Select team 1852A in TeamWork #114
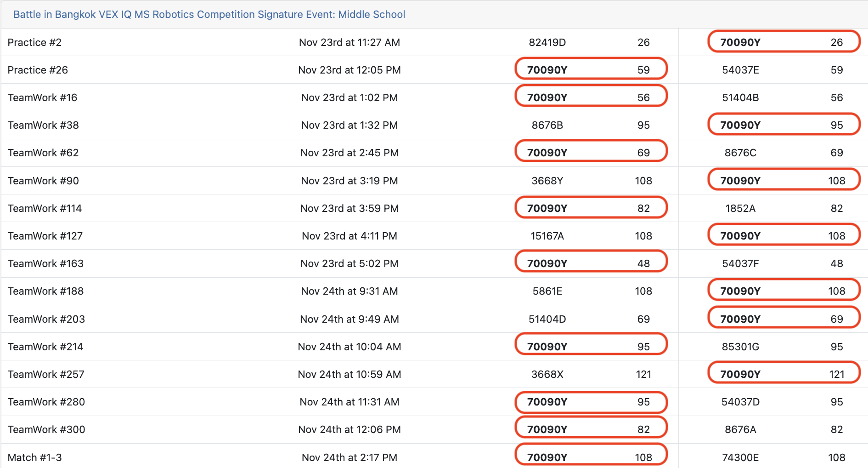Image resolution: width=868 pixels, height=468 pixels. click(x=740, y=208)
